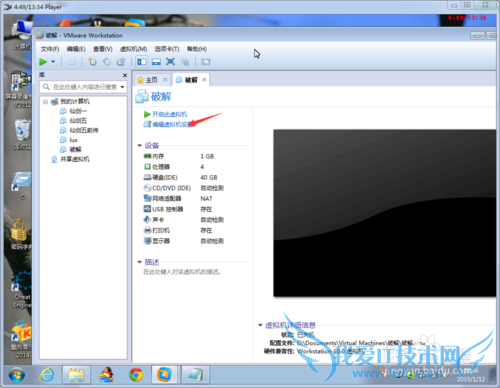This screenshot has height=388, width=500.
Task: Select 我的计算机 in the library tree
Action: [75, 101]
